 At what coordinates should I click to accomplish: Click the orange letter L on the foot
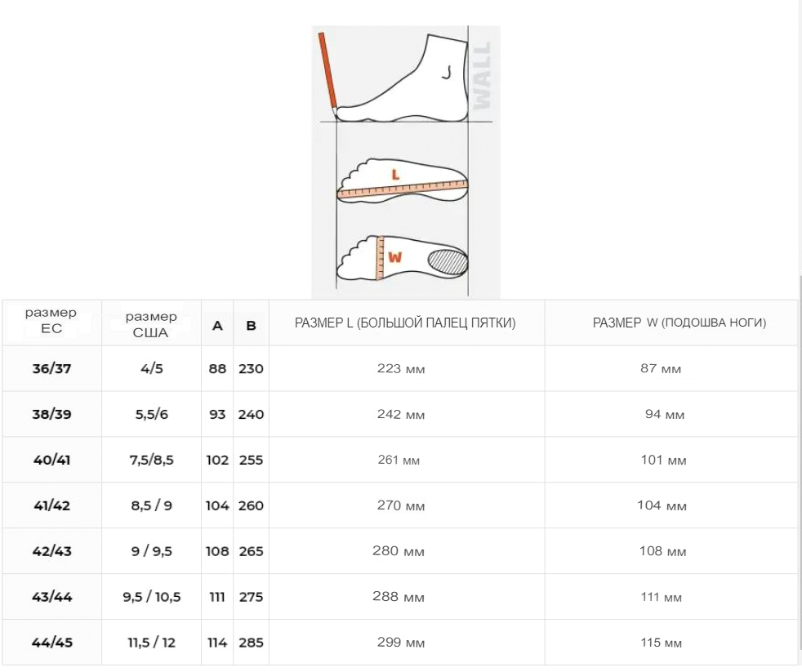pyautogui.click(x=395, y=174)
